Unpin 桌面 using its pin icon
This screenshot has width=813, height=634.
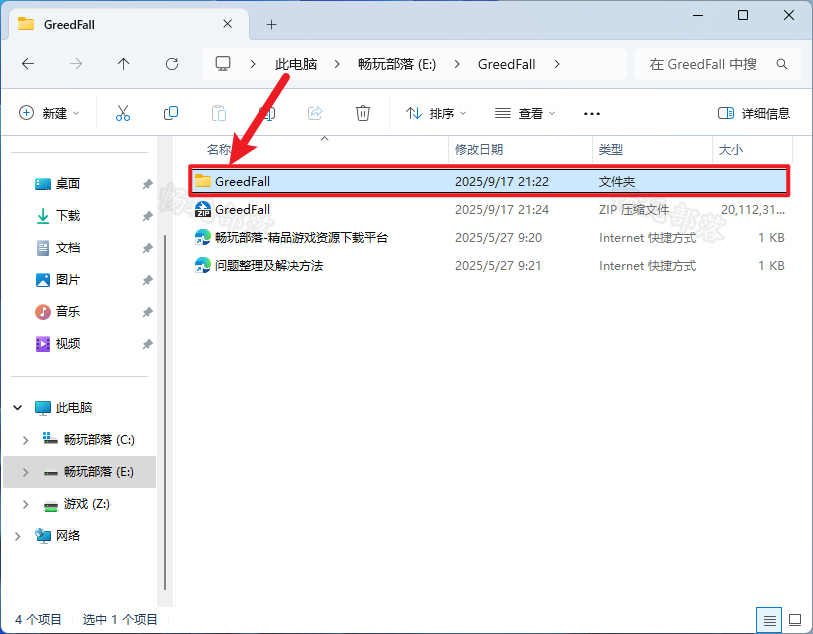[x=147, y=184]
